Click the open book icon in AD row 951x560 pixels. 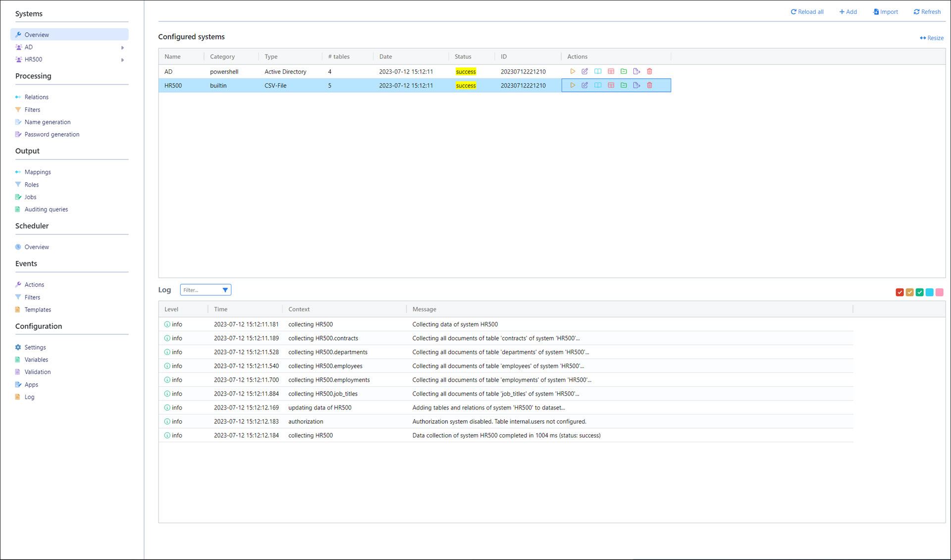[598, 71]
